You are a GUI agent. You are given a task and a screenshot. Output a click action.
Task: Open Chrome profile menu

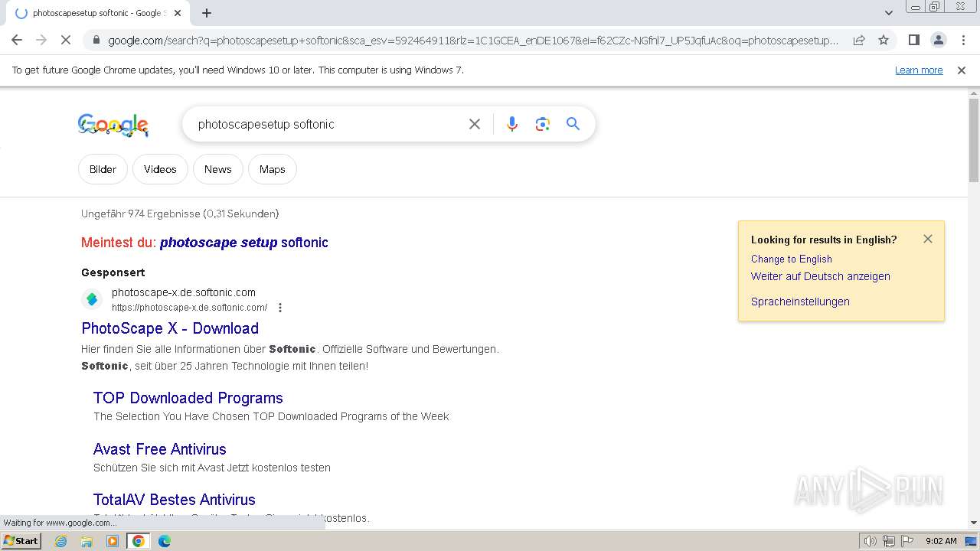[938, 40]
